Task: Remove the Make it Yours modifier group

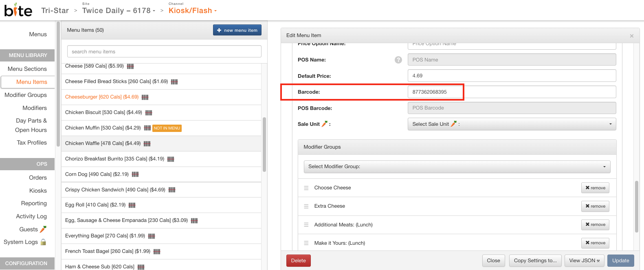Action: 595,243
